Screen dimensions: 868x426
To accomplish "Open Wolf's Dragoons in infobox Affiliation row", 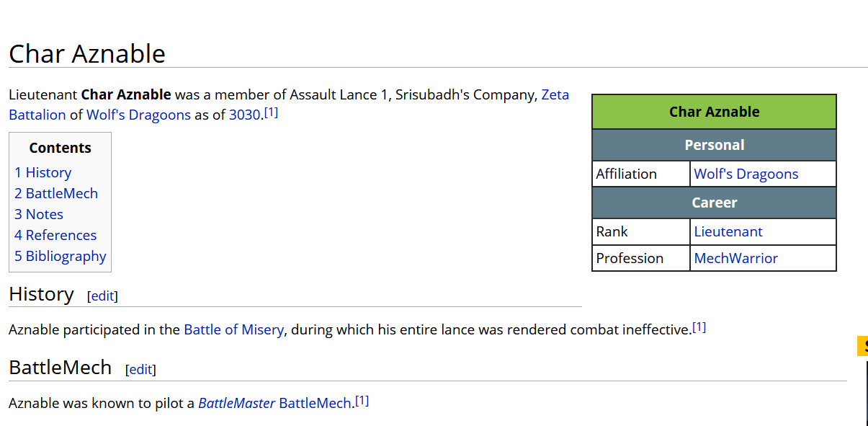I will tap(746, 174).
